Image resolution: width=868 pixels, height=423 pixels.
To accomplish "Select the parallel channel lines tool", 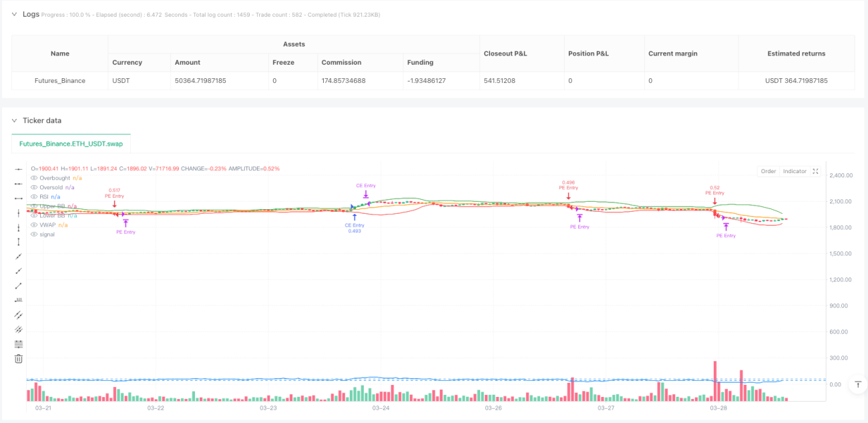I will pos(19,315).
